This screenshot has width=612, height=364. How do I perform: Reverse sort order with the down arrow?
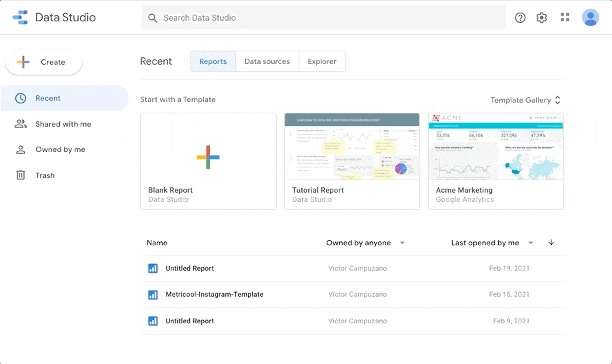551,243
